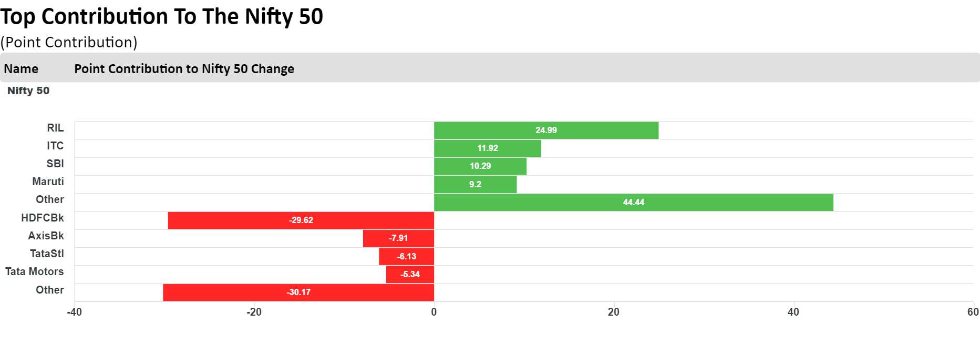Select the Tata Motors row label
980x353 pixels.
[35, 271]
